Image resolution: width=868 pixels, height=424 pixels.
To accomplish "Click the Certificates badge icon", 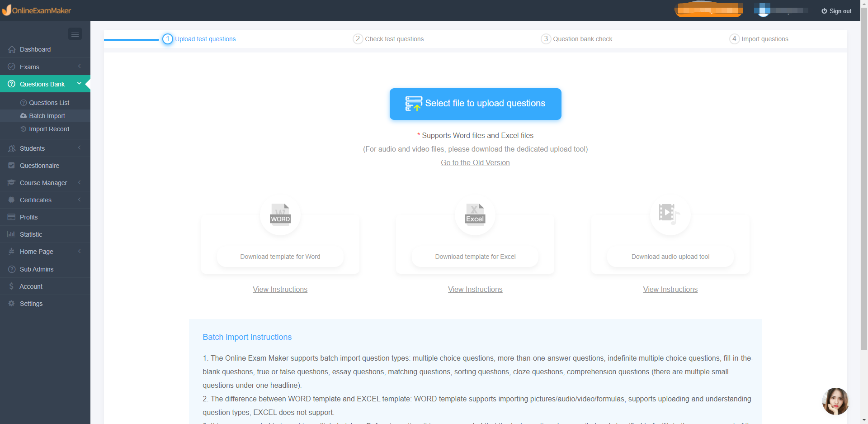I will click(x=12, y=200).
